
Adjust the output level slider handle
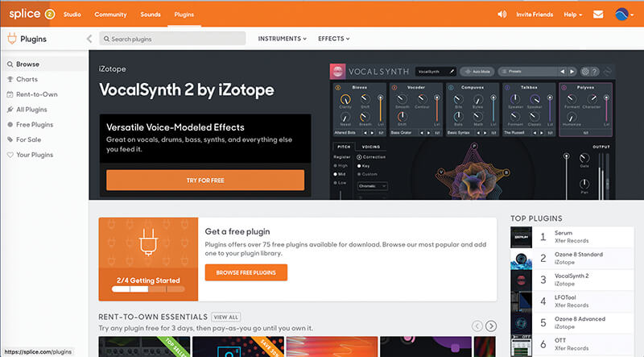click(x=567, y=156)
